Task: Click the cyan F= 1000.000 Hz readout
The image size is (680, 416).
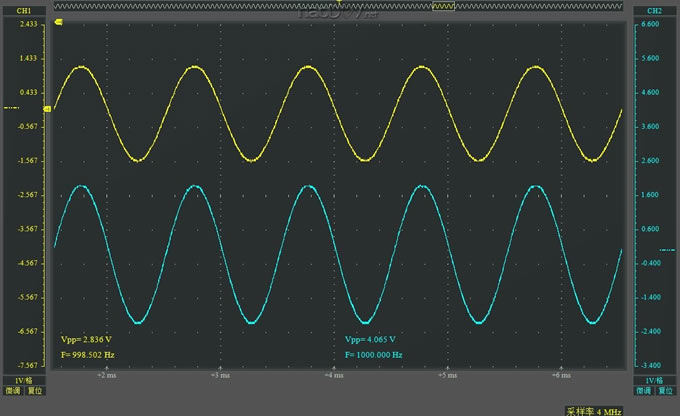Action: pos(373,354)
